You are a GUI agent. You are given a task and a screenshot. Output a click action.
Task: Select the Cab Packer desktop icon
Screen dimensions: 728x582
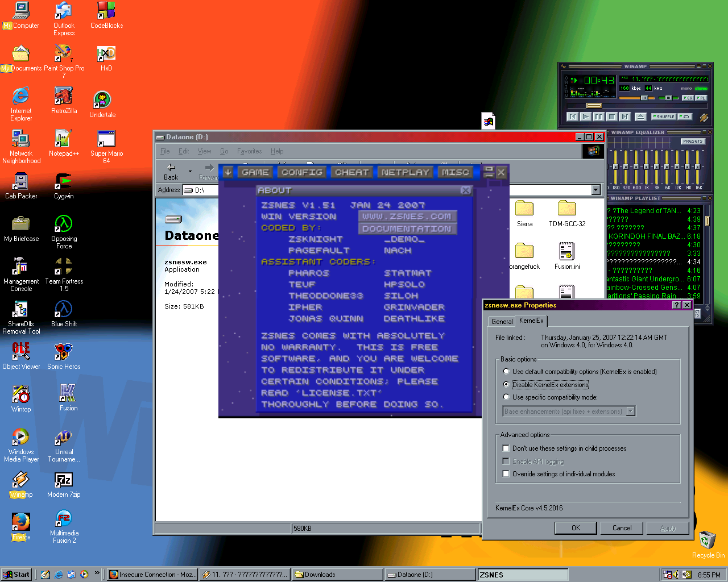(x=21, y=186)
